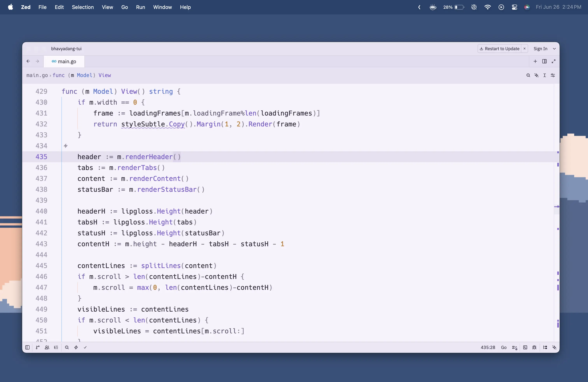Open the Git panel icon

coord(38,347)
